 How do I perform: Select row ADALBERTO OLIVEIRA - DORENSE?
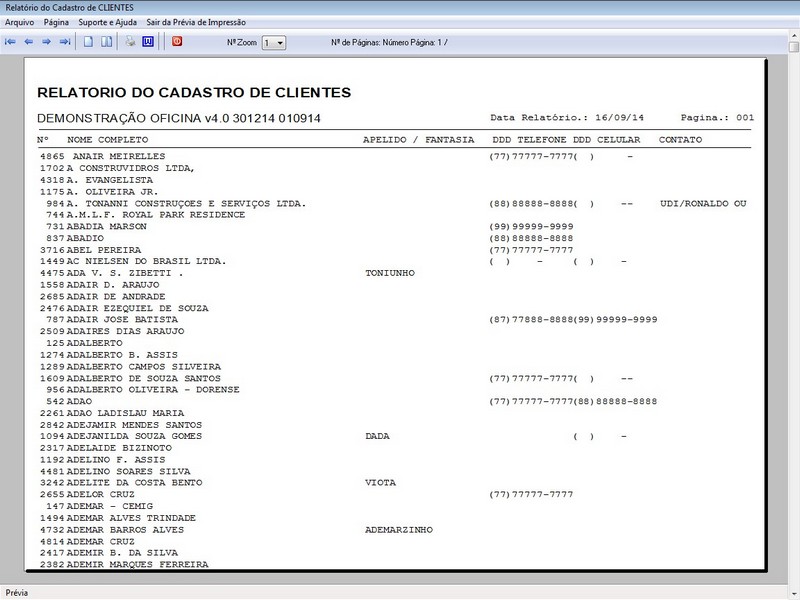coord(393,390)
